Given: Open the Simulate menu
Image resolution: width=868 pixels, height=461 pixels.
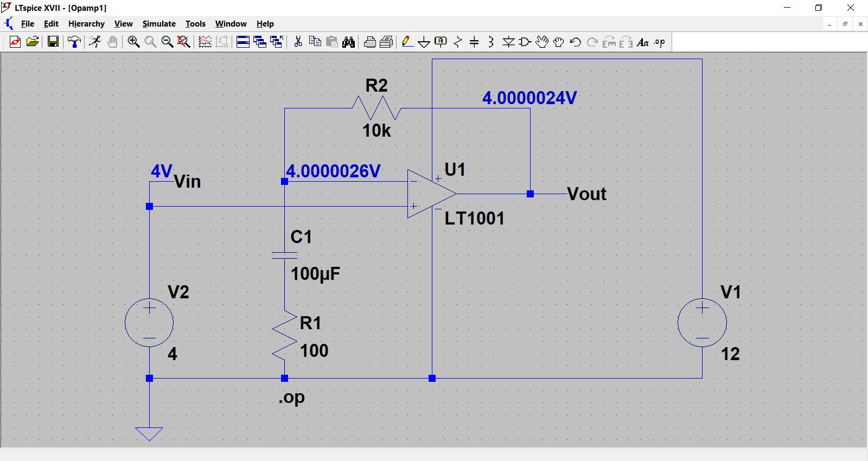Looking at the screenshot, I should 159,24.
